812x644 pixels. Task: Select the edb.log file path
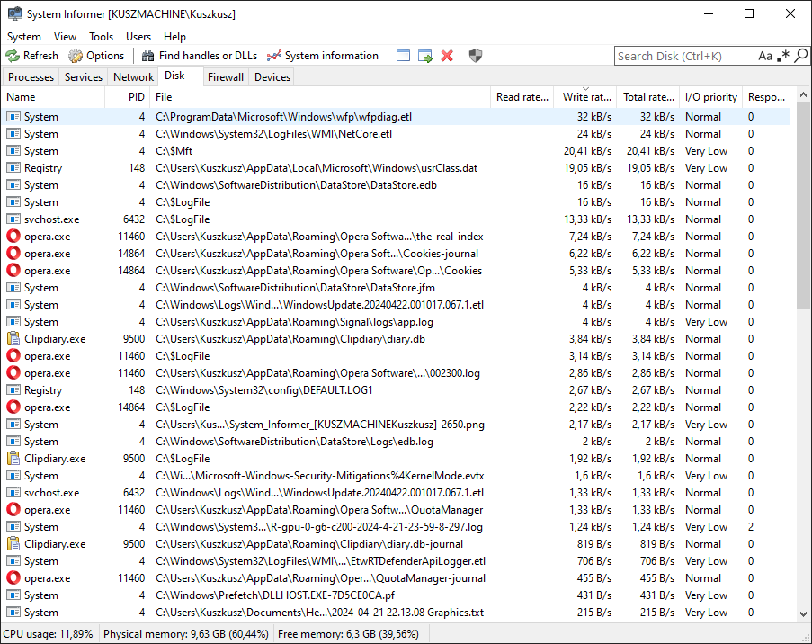294,442
